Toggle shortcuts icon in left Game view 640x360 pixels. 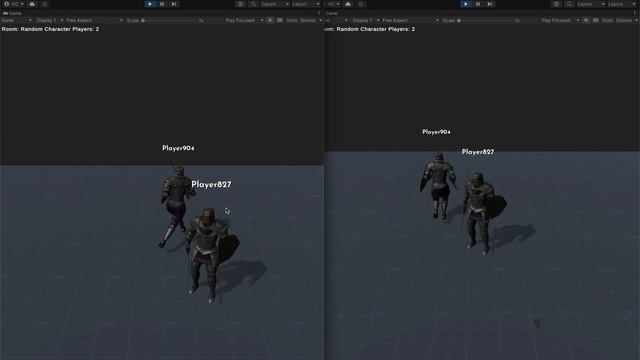(x=280, y=20)
